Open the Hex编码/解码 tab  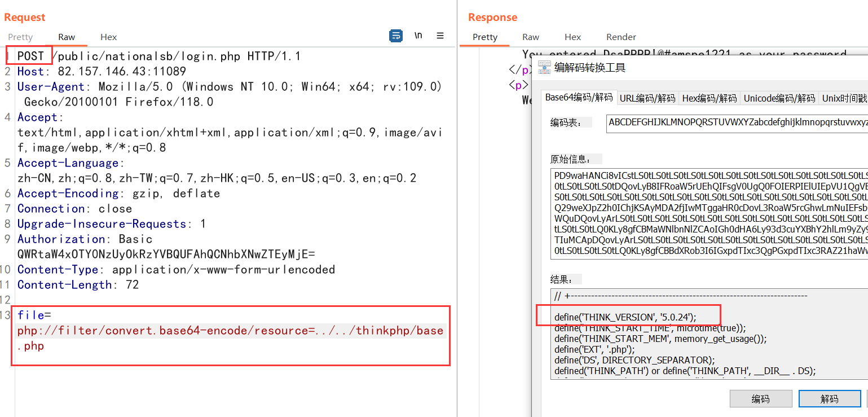(710, 98)
